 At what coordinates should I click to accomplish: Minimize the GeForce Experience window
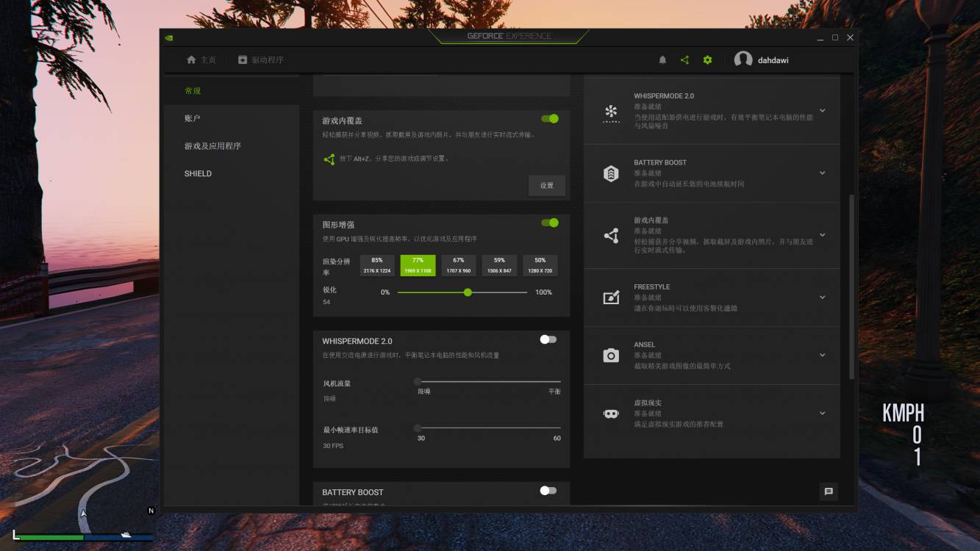click(820, 37)
